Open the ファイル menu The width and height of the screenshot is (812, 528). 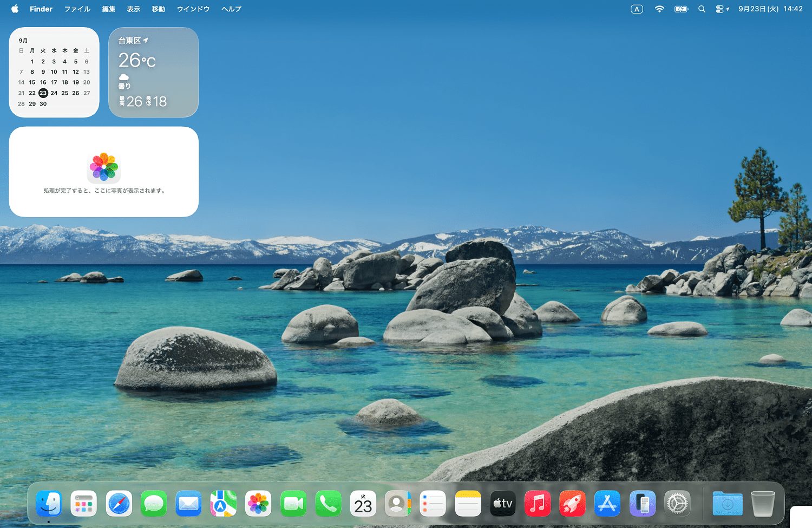(x=77, y=9)
